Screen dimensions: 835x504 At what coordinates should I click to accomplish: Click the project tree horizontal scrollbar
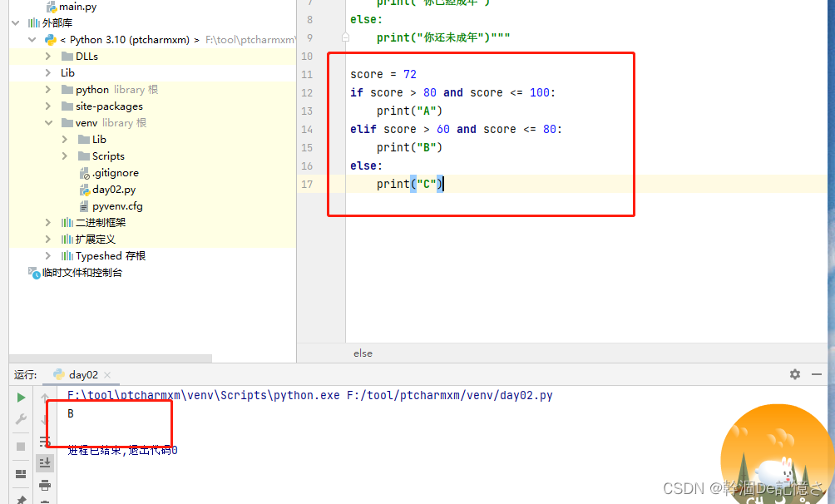tap(111, 358)
